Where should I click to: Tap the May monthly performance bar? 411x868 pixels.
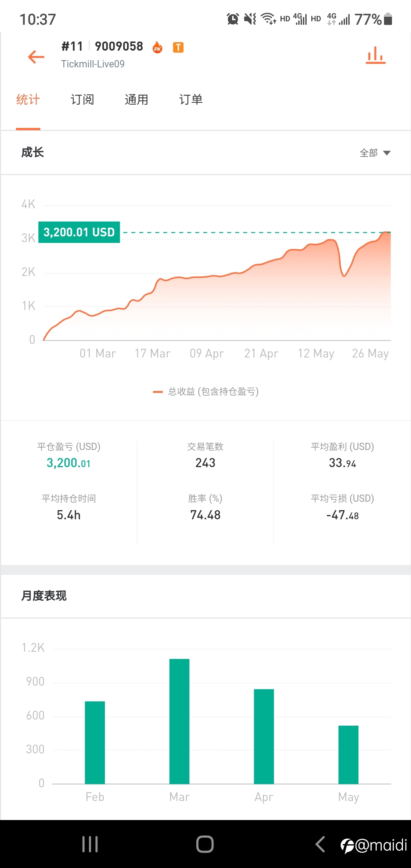348,755
